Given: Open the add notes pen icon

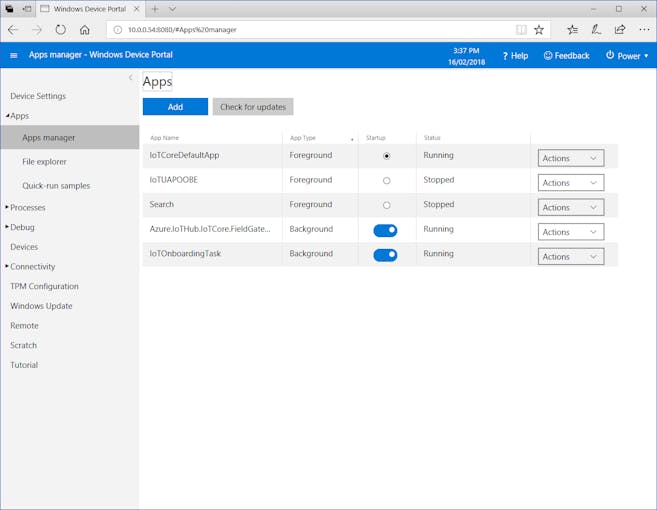Looking at the screenshot, I should 596,30.
